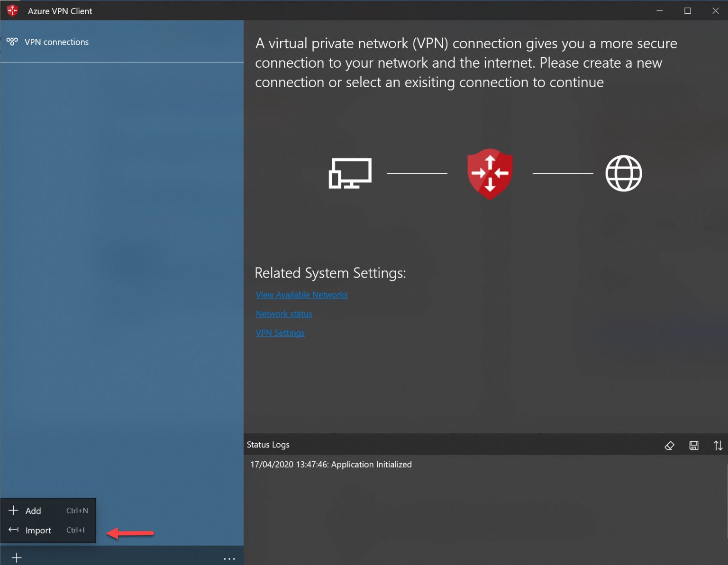The width and height of the screenshot is (728, 565).
Task: Open more options with the ellipsis icon
Action: (229, 558)
